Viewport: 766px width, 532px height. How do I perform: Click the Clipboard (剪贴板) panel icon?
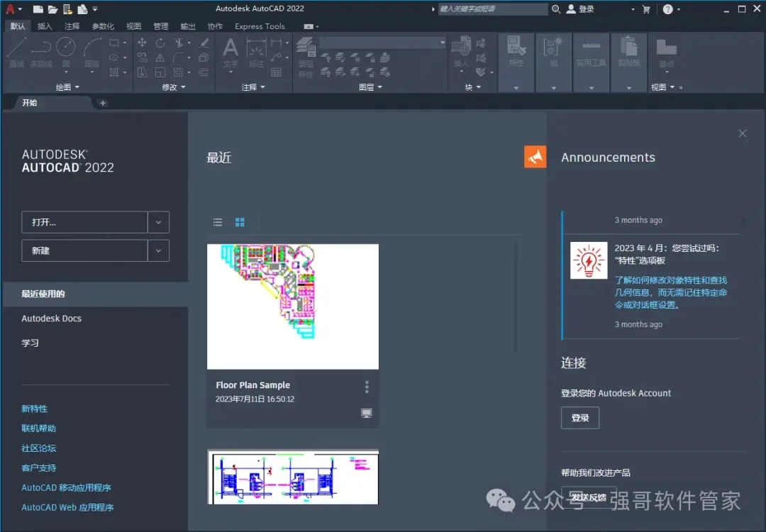tap(628, 52)
